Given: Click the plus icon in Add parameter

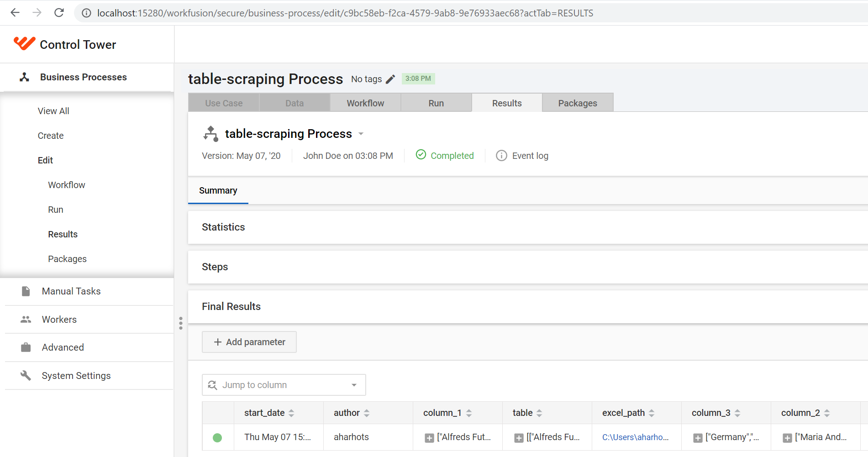Looking at the screenshot, I should coord(218,342).
